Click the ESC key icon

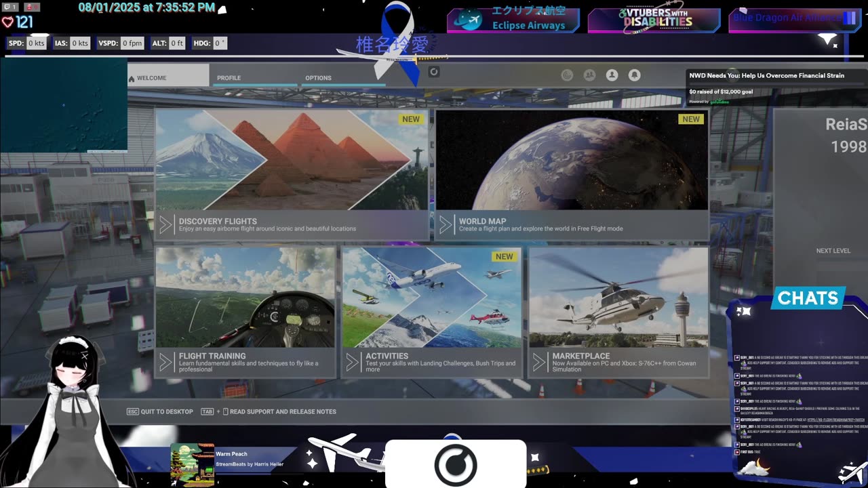click(x=132, y=411)
